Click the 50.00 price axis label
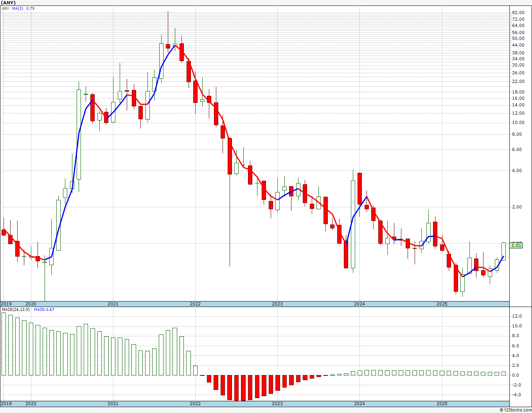 [x=518, y=39]
